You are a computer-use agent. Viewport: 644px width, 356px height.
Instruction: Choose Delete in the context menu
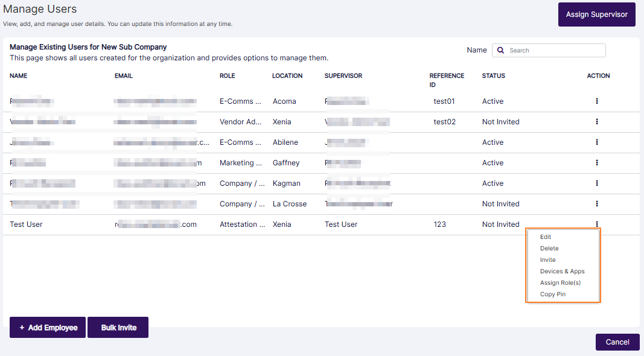(x=549, y=248)
